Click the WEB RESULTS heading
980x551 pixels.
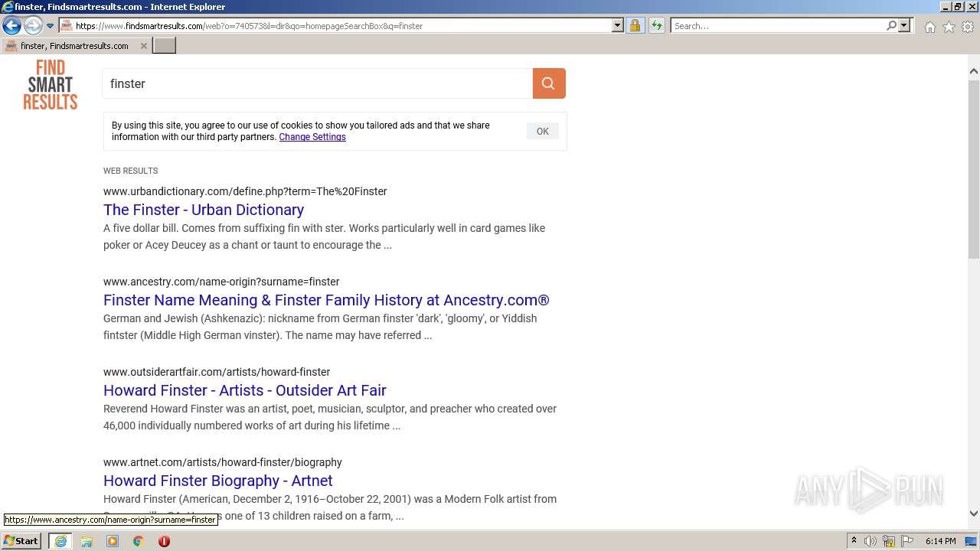coord(131,171)
